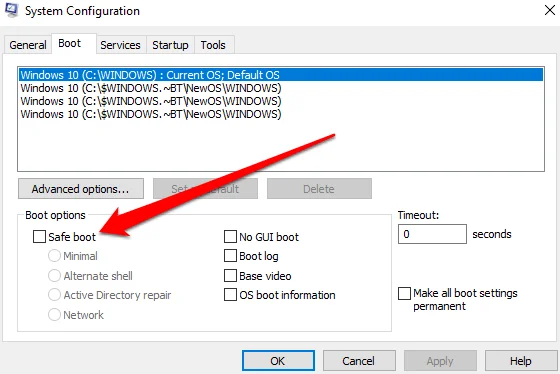Click the Delete boot entry button
This screenshot has width=560, height=374.
click(x=319, y=189)
